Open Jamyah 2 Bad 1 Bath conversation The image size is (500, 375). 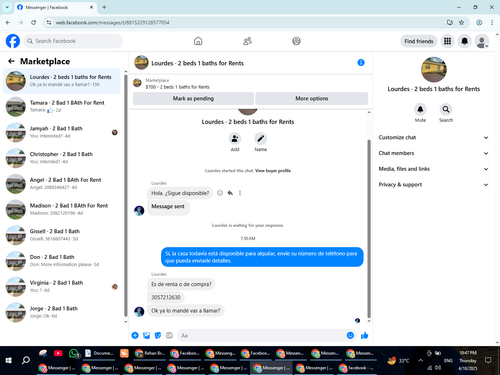click(62, 132)
